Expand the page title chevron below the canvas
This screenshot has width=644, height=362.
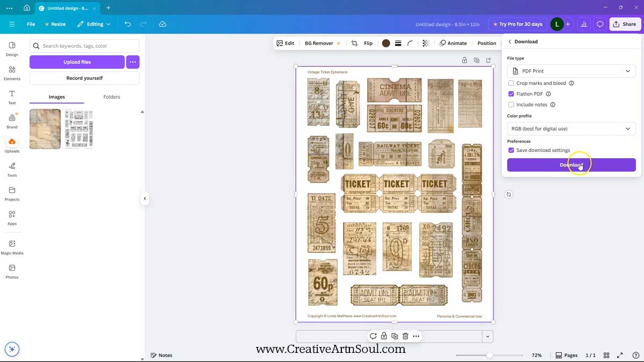(487, 337)
